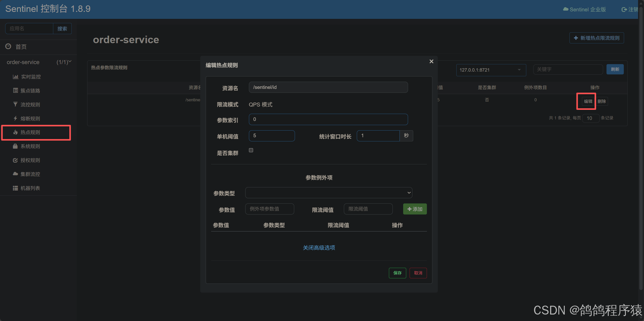Click the cluster flow cloud icon

point(15,174)
